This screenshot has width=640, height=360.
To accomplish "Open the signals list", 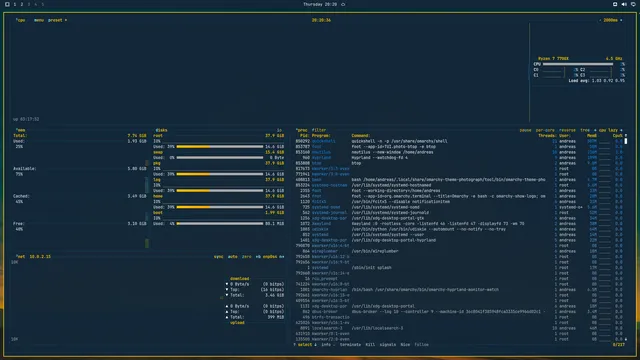I will click(x=388, y=345).
